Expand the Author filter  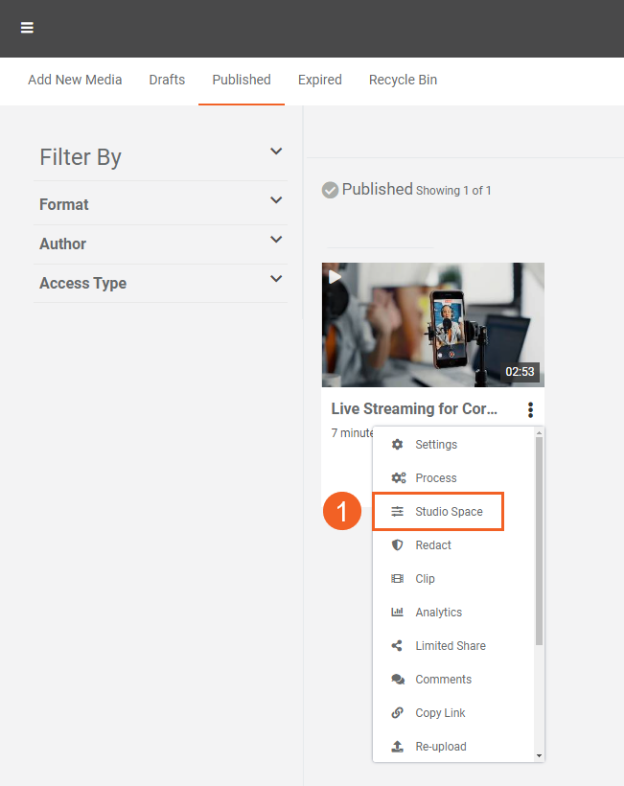pyautogui.click(x=276, y=240)
